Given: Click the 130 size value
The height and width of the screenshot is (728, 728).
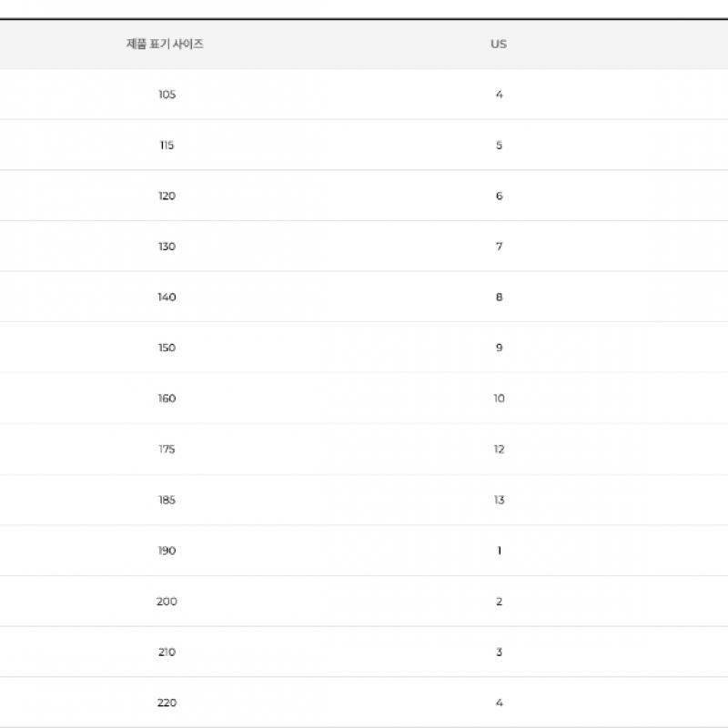Looking at the screenshot, I should pos(167,247).
